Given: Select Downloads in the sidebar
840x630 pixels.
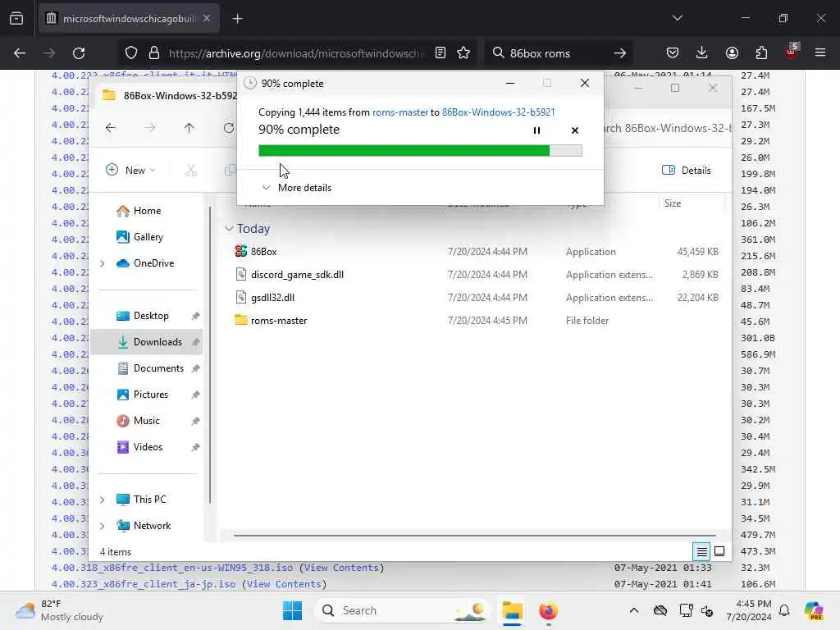Looking at the screenshot, I should click(157, 342).
